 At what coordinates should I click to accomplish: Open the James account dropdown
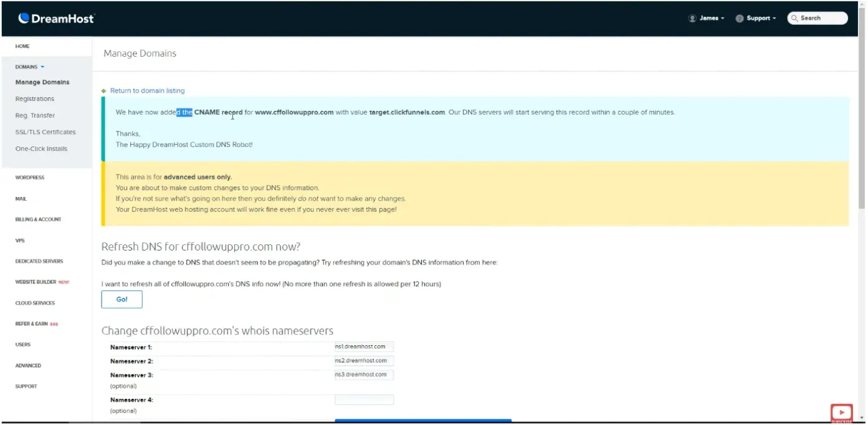pos(711,19)
